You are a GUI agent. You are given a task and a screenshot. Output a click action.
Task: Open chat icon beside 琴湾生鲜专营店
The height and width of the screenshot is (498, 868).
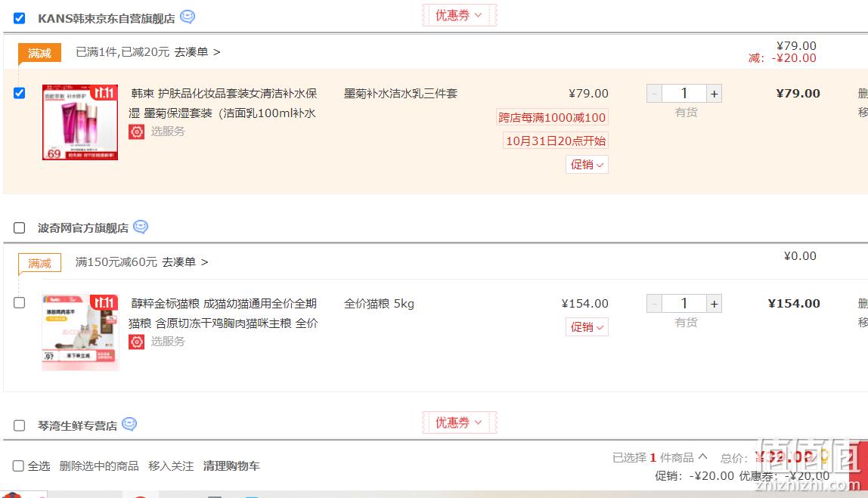[129, 425]
